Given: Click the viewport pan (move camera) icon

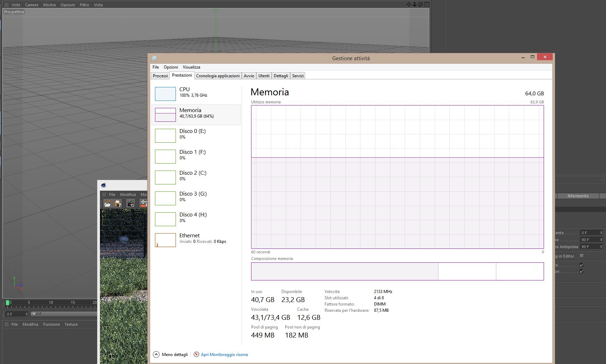Looking at the screenshot, I should pos(409,5).
